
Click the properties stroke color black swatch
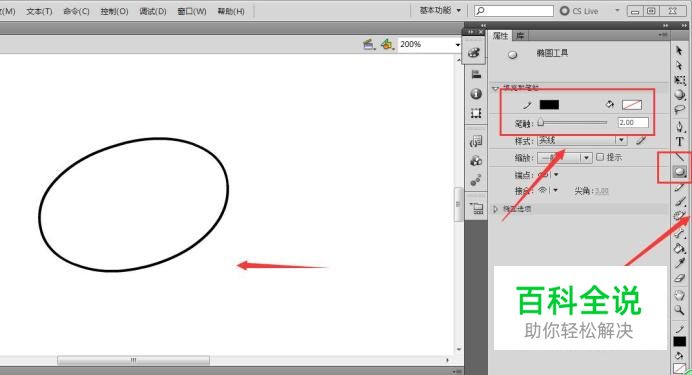(x=549, y=105)
